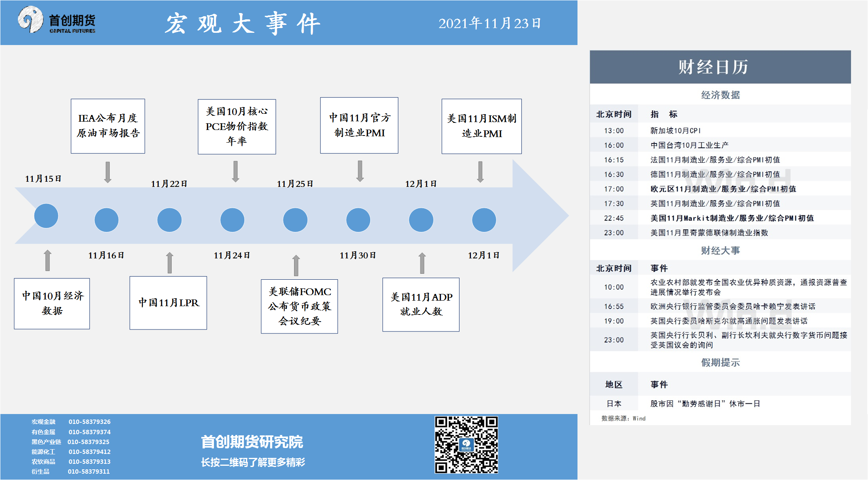Click the 美国11月ADP就业人数 box

(421, 304)
